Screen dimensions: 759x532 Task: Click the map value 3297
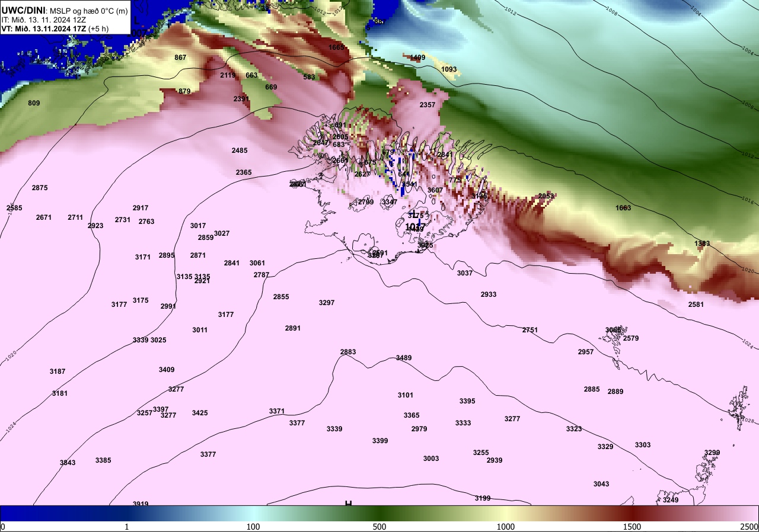click(x=327, y=303)
